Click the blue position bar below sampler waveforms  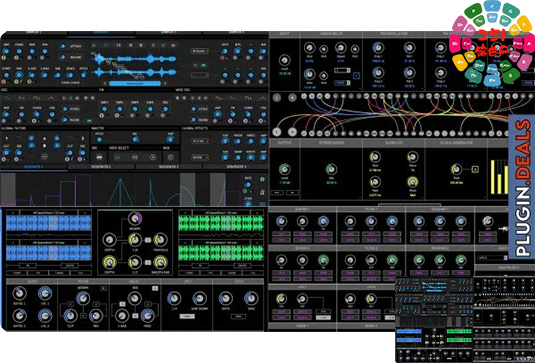click(134, 83)
